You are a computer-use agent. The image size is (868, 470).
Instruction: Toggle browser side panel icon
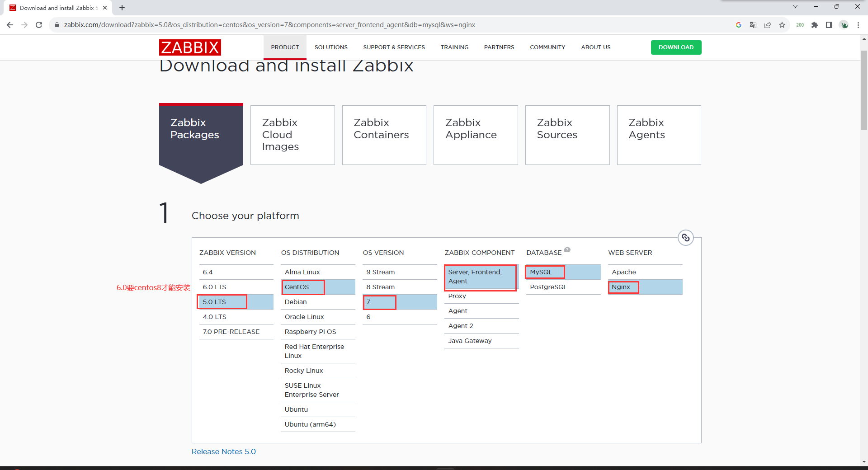point(829,25)
